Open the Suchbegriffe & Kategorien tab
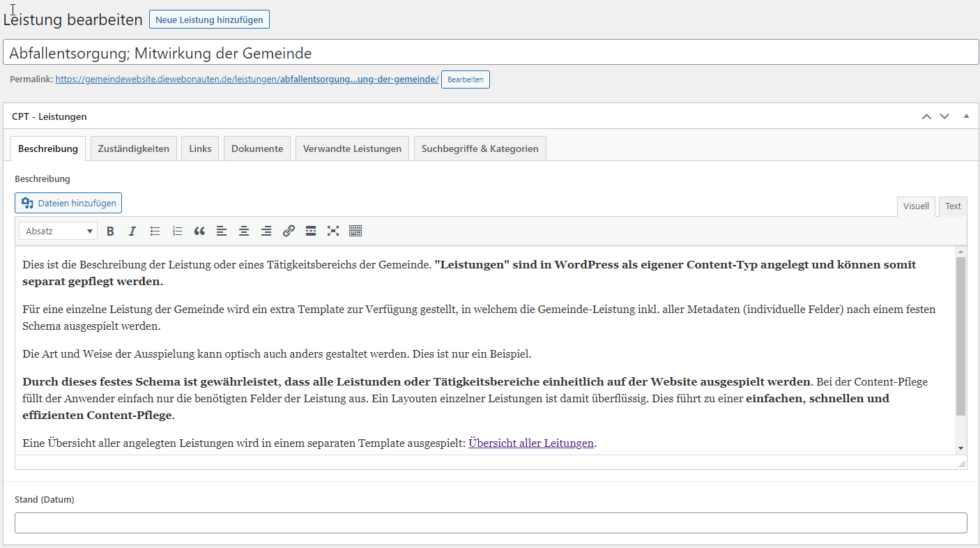Screen dimensions: 980x548 click(480, 149)
